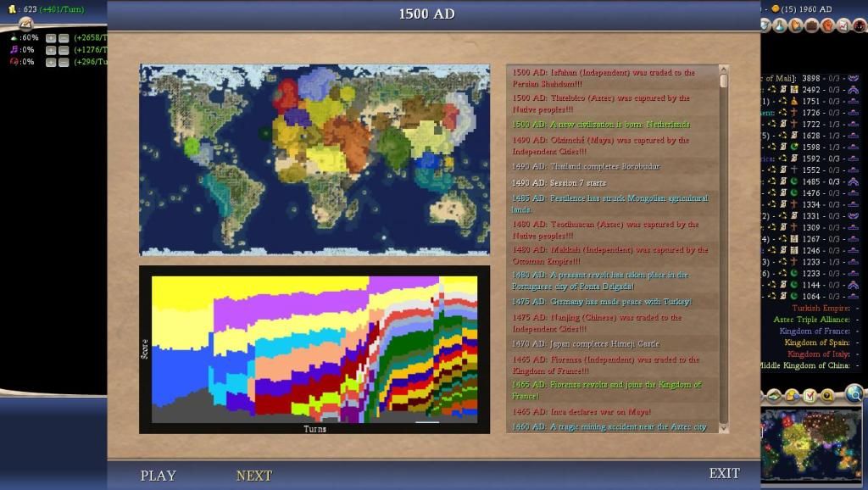Viewport: 868px width, 490px height.
Task: Click the stability icon beside score 2492
Action: (x=853, y=90)
